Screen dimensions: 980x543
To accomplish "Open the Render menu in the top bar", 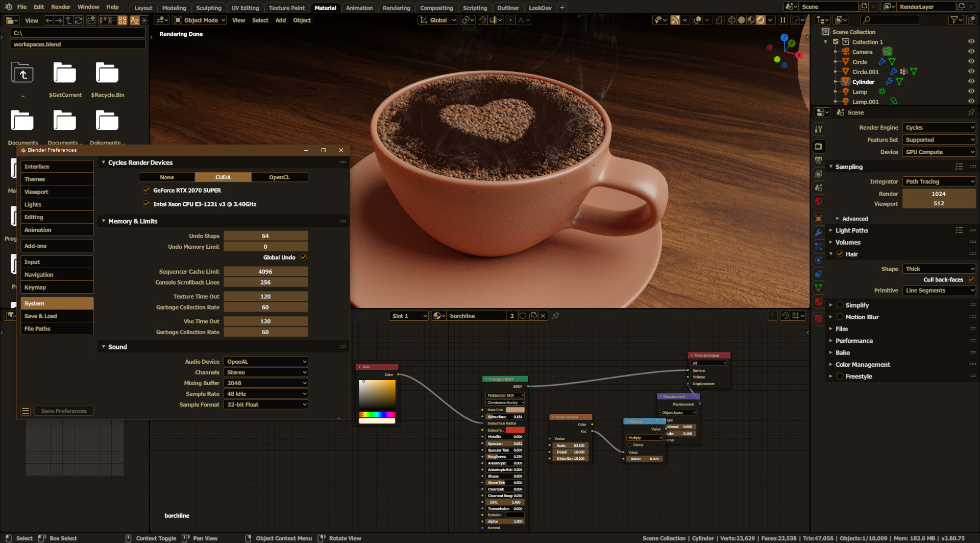I will 61,7.
